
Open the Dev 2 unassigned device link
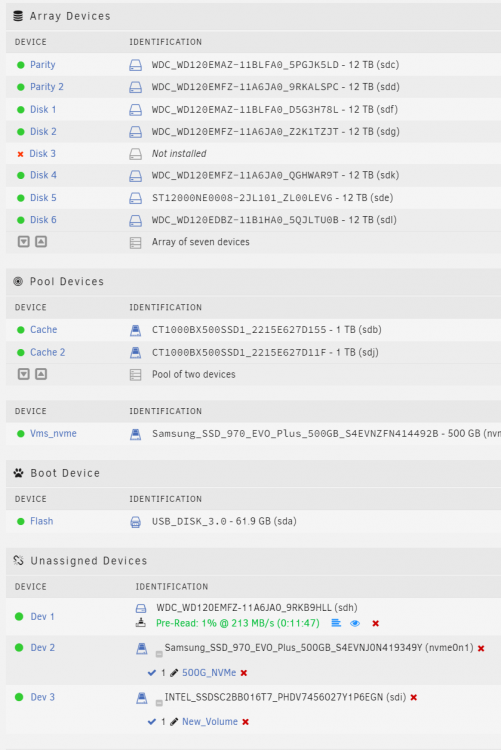pyautogui.click(x=43, y=647)
